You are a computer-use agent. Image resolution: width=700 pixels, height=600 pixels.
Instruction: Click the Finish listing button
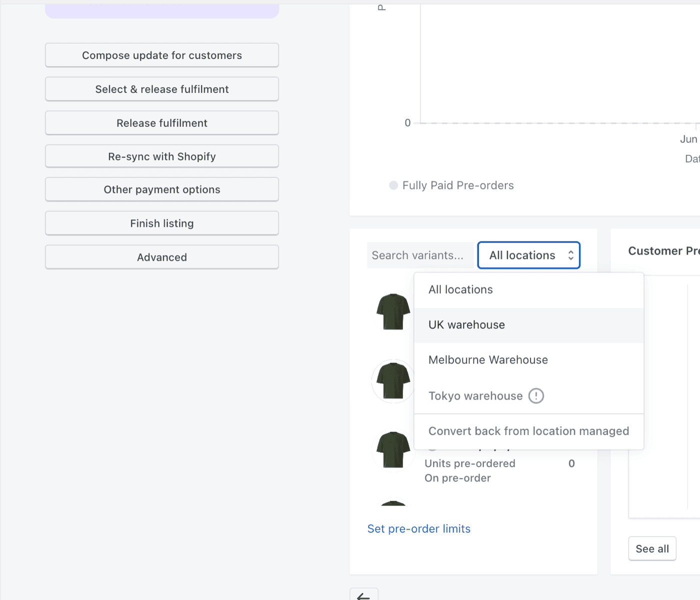(162, 223)
